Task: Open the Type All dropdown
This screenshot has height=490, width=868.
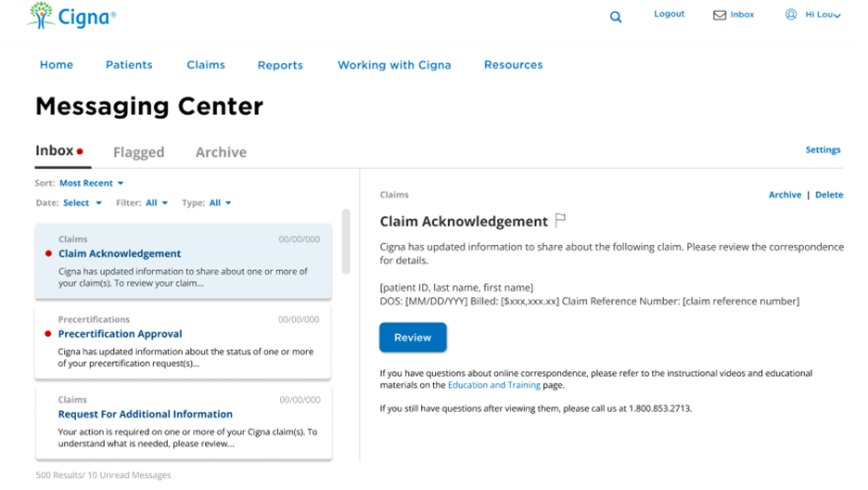Action: pos(220,203)
